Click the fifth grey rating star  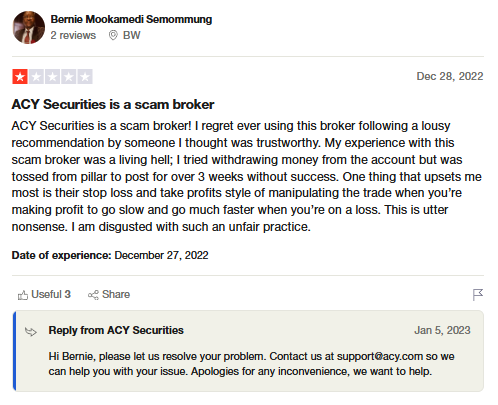(85, 77)
